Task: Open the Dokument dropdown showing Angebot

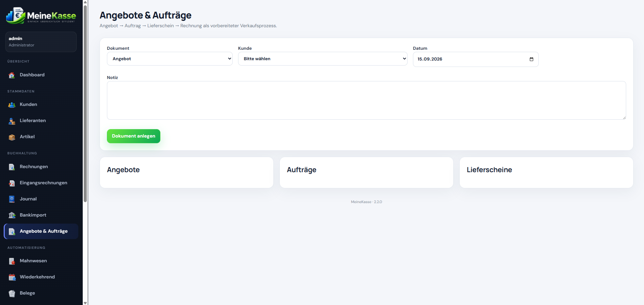Action: click(170, 59)
